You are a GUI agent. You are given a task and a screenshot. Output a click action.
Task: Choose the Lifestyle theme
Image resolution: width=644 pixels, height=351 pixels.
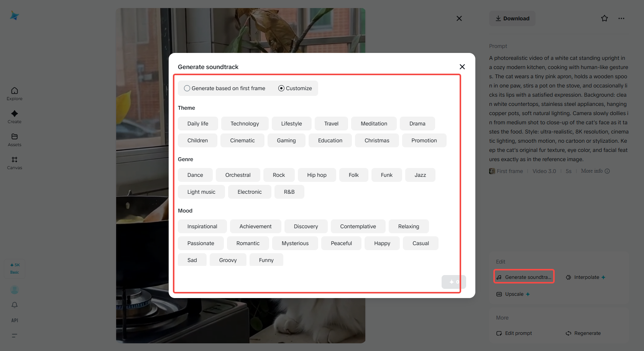pyautogui.click(x=292, y=124)
